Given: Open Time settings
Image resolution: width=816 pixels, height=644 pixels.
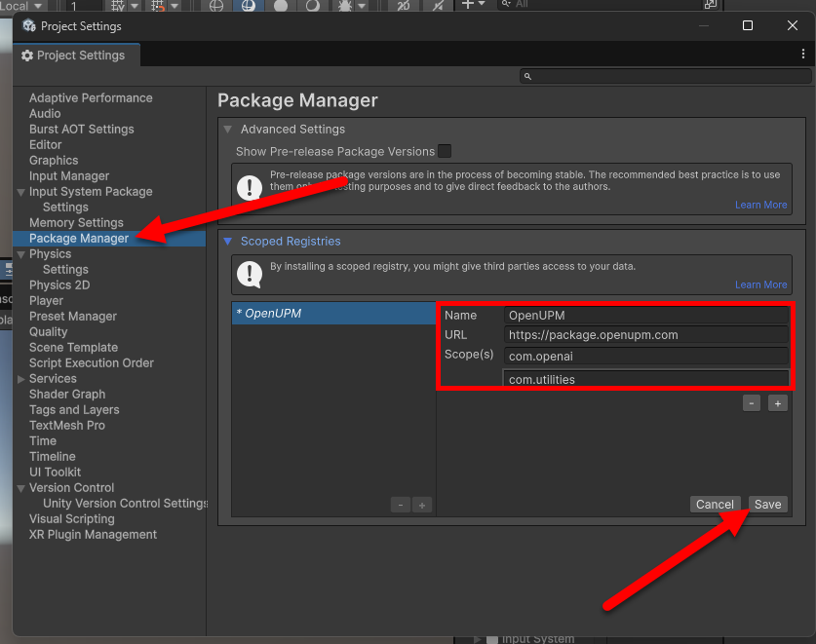Looking at the screenshot, I should [43, 441].
